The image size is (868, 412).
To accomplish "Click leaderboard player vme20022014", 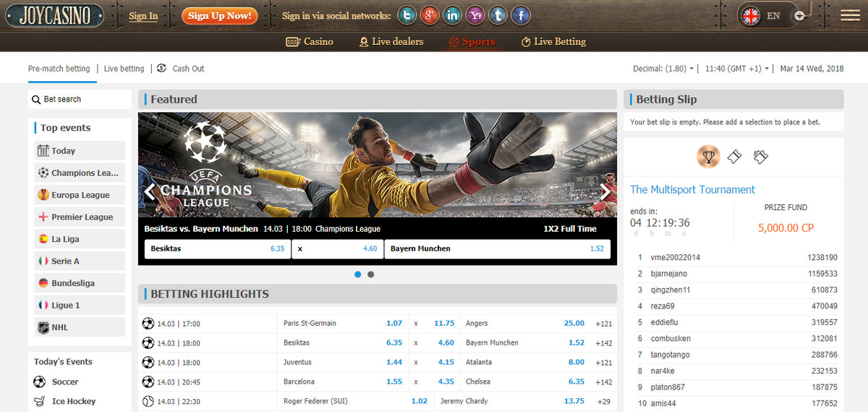I will (676, 258).
